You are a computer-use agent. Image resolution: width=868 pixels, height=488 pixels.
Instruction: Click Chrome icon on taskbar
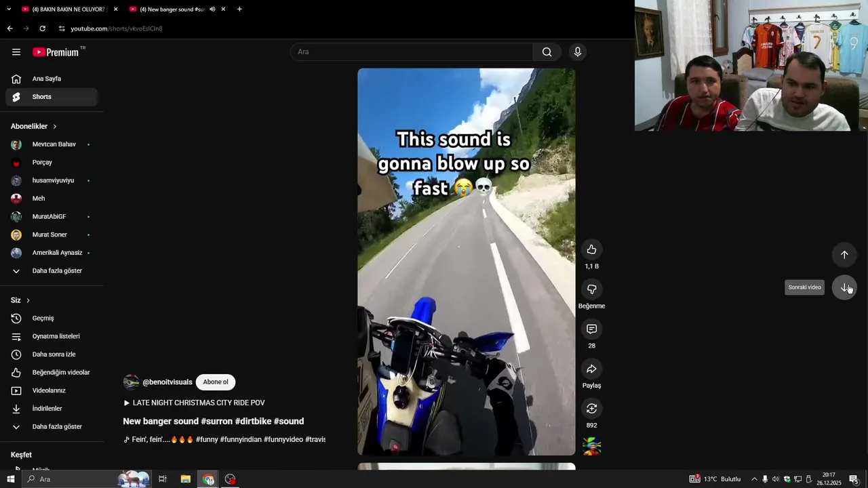click(208, 479)
